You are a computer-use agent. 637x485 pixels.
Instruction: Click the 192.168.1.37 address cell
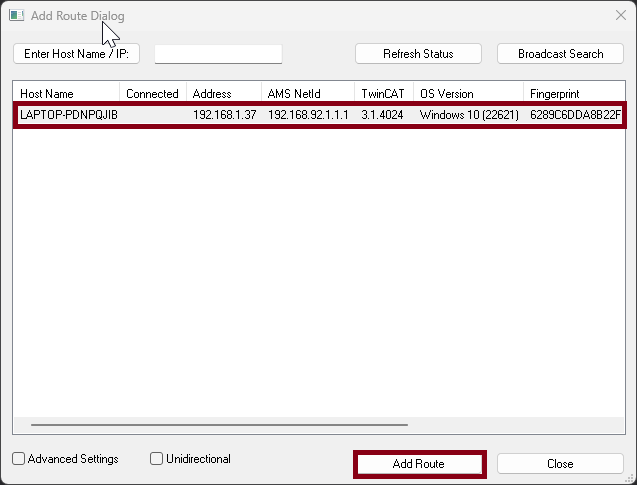(224, 115)
